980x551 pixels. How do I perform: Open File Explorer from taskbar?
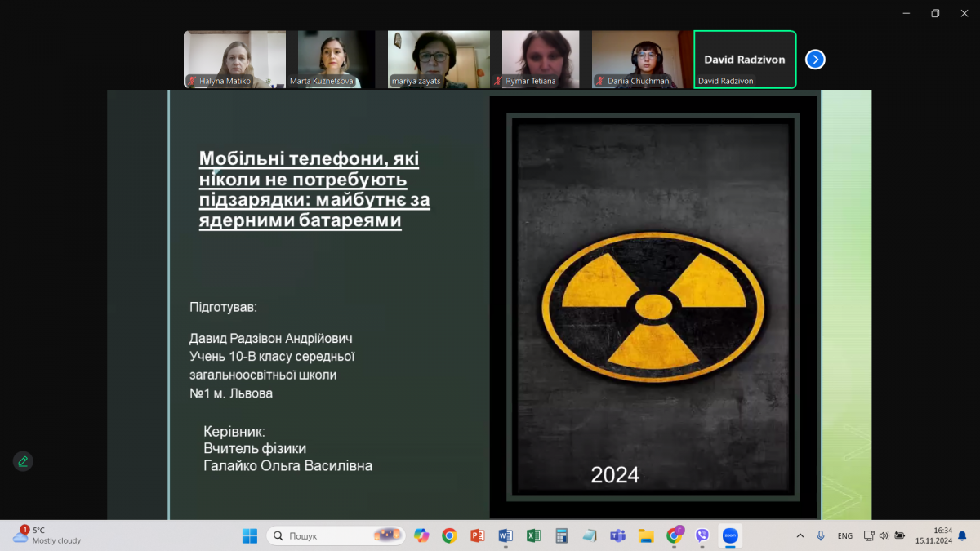646,535
